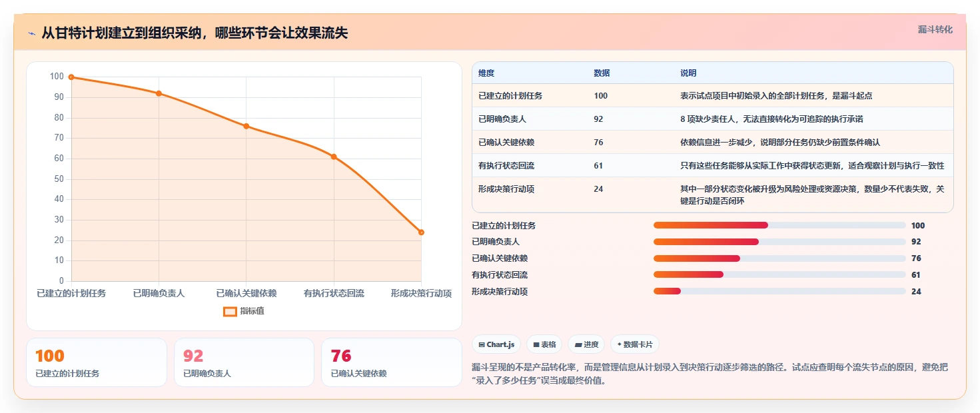Click the 已明确负责人 progress bar

coord(779,242)
